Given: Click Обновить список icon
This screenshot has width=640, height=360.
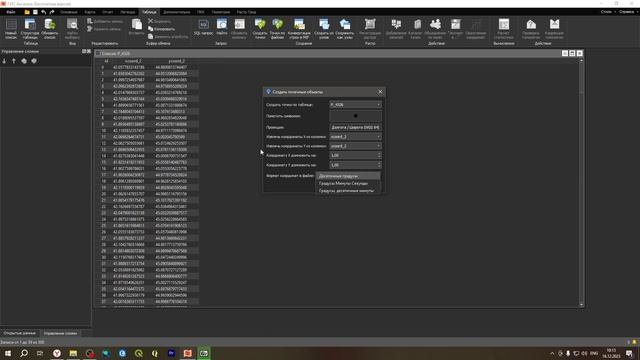Looking at the screenshot, I should (x=49, y=29).
